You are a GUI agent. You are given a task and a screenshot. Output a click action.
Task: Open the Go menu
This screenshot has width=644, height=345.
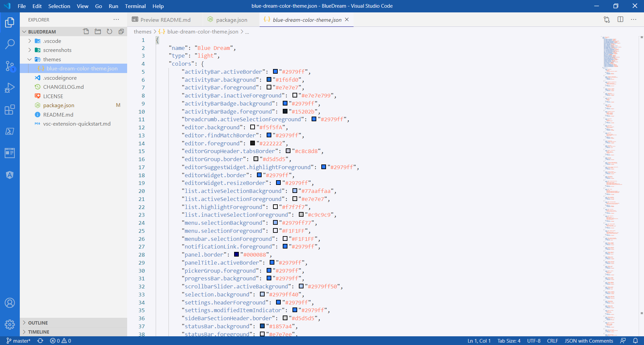[x=99, y=6]
